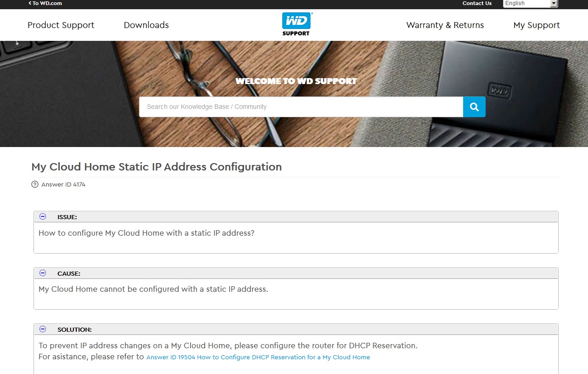Collapse the SOLUTION section
Image resolution: width=588 pixels, height=374 pixels.
pyautogui.click(x=43, y=329)
